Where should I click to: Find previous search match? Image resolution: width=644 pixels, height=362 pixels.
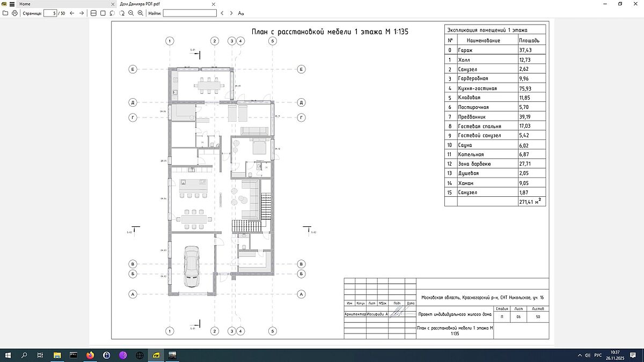[x=222, y=13]
